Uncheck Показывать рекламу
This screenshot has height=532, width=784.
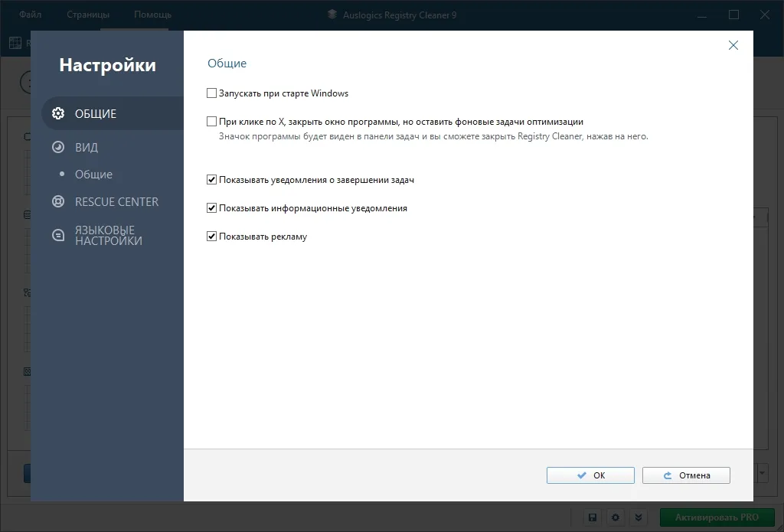[211, 237]
